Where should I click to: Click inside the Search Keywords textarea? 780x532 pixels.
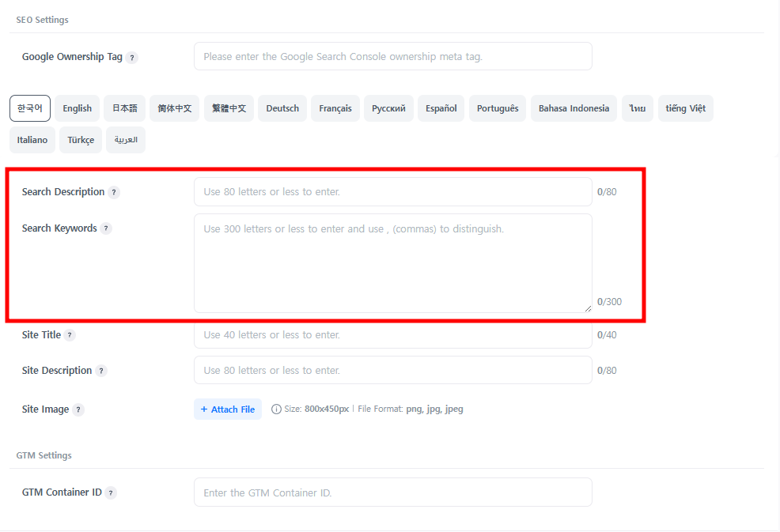coord(392,263)
